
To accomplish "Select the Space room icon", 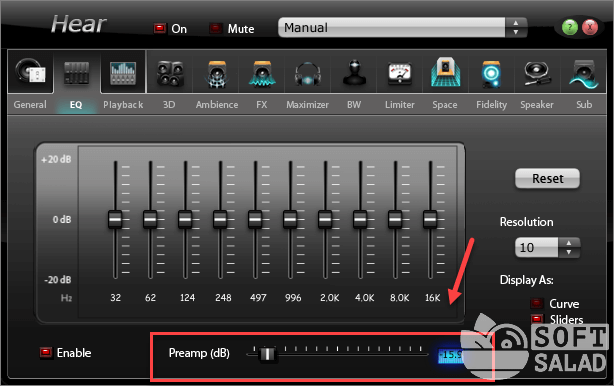I will (x=445, y=72).
